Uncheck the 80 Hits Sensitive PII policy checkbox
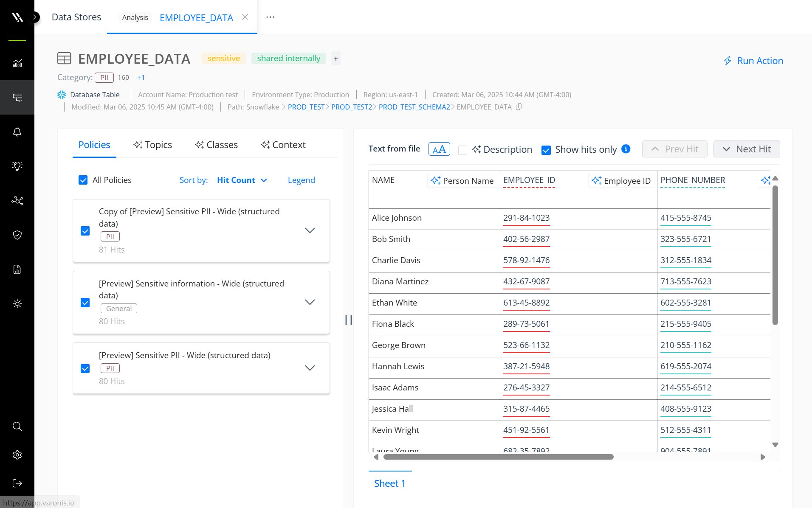 pos(85,368)
